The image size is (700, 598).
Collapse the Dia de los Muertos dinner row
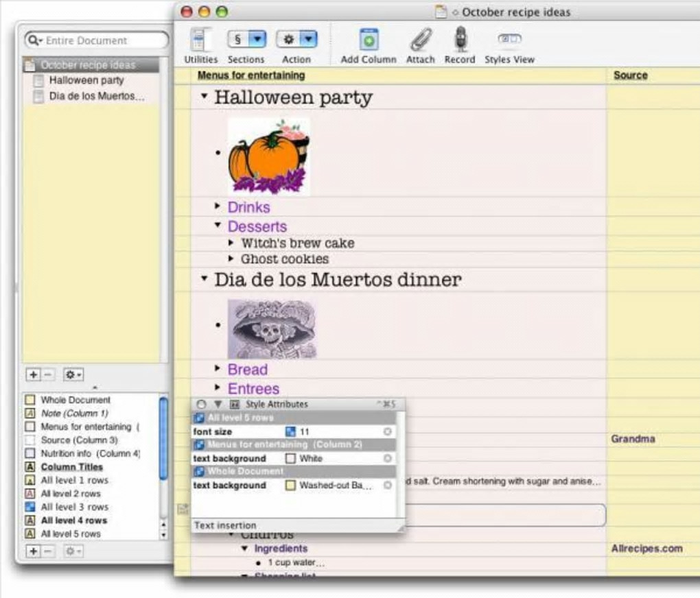pos(204,278)
